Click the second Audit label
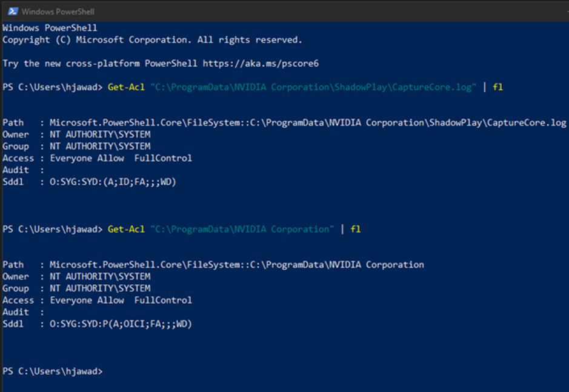The height and width of the screenshot is (392, 569). 16,312
